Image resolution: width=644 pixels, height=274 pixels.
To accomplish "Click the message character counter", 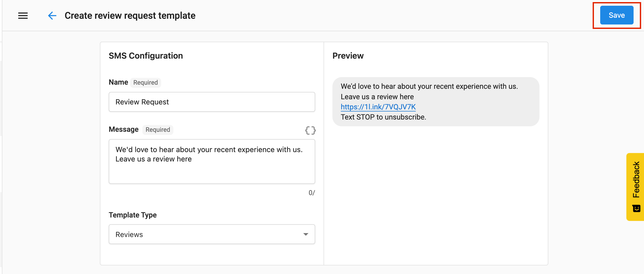I will point(312,193).
